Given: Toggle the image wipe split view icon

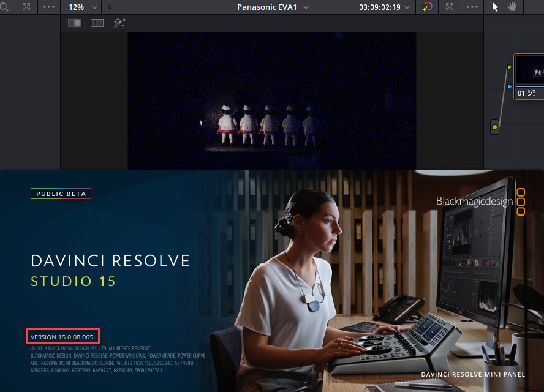Looking at the screenshot, I should coord(74,23).
